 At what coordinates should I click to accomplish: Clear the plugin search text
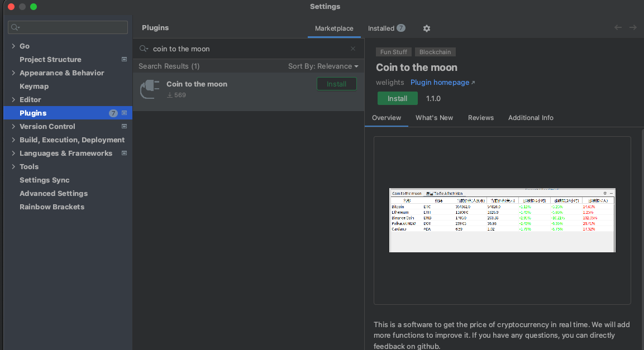click(x=353, y=49)
